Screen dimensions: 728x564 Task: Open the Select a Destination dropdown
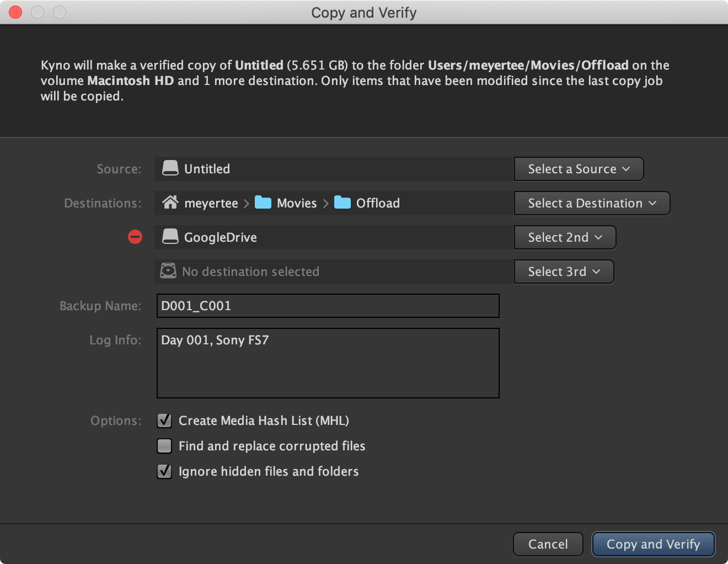point(592,203)
